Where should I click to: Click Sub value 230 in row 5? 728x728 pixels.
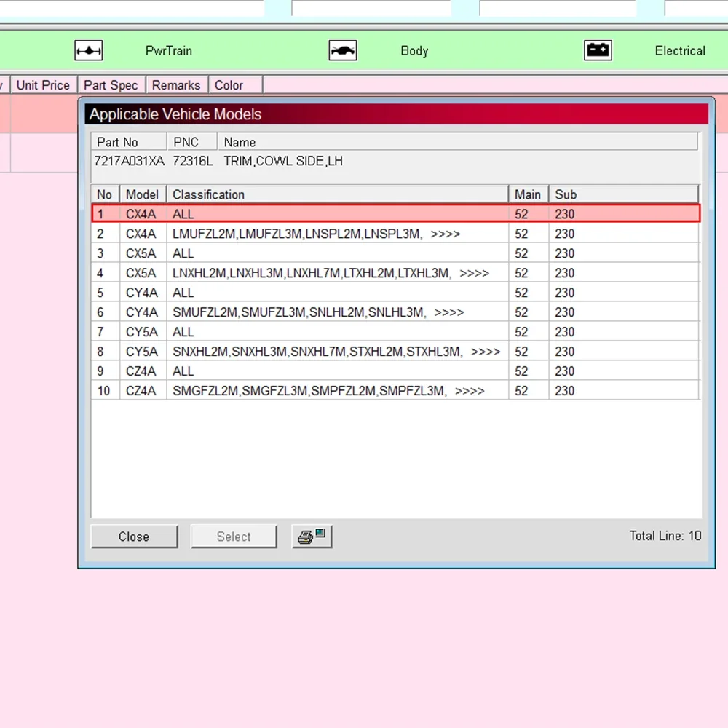pyautogui.click(x=565, y=293)
